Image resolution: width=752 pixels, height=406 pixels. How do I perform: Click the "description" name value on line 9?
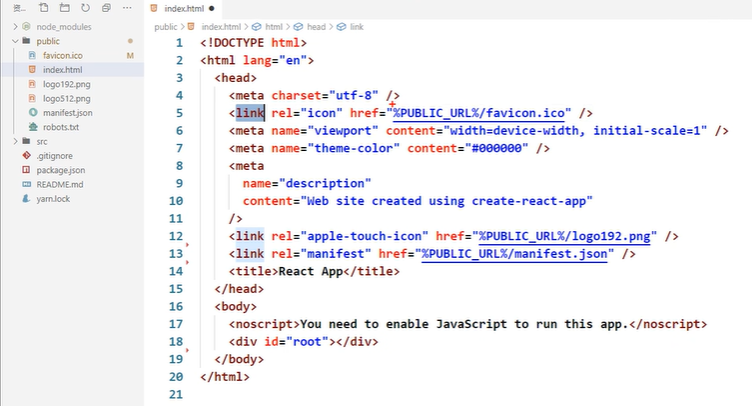point(325,184)
